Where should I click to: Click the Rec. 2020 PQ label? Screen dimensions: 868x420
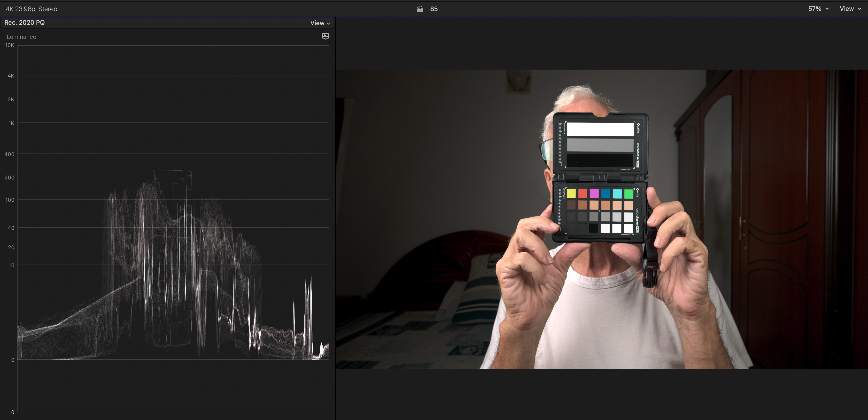click(x=24, y=23)
